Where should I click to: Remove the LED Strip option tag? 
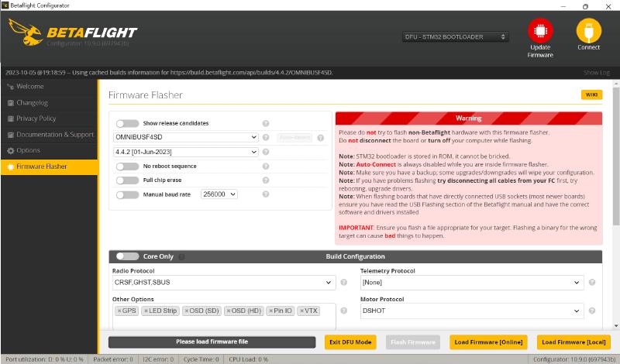146,311
